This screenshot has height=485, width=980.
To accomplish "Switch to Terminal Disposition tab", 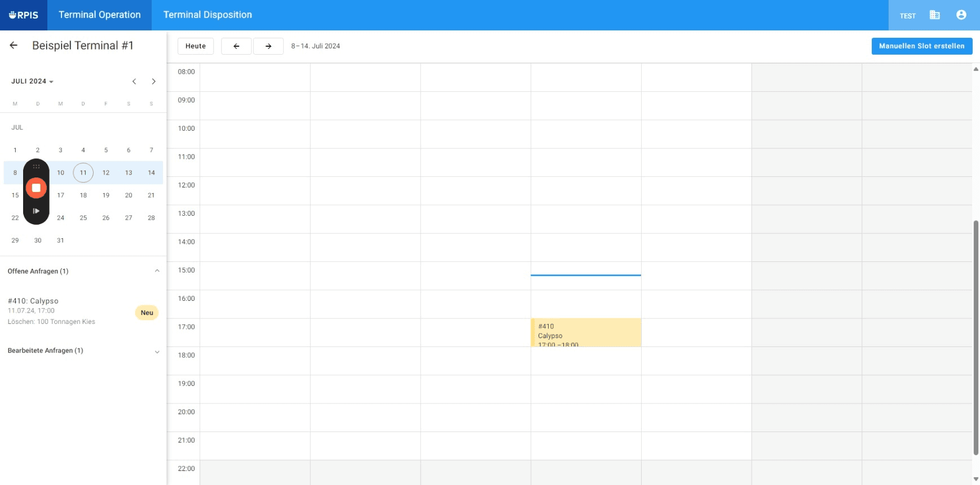I will 208,15.
